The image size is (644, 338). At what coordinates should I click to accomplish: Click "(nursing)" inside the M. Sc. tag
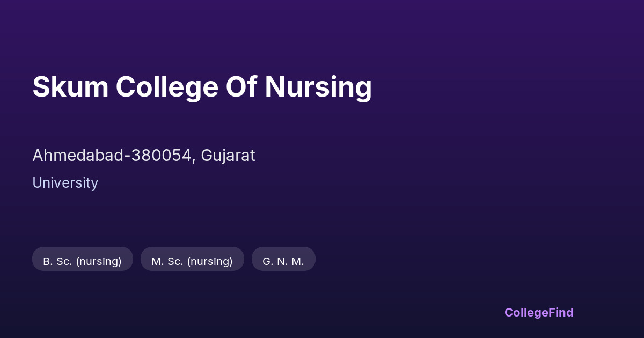209,261
